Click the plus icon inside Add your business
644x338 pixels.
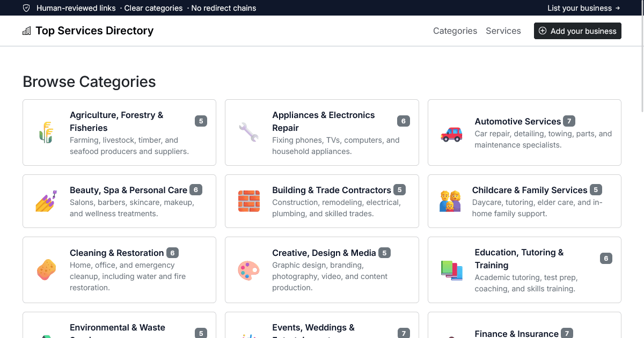[x=543, y=31]
